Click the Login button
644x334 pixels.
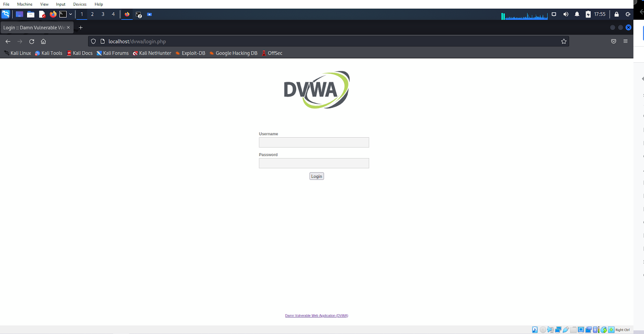tap(317, 176)
